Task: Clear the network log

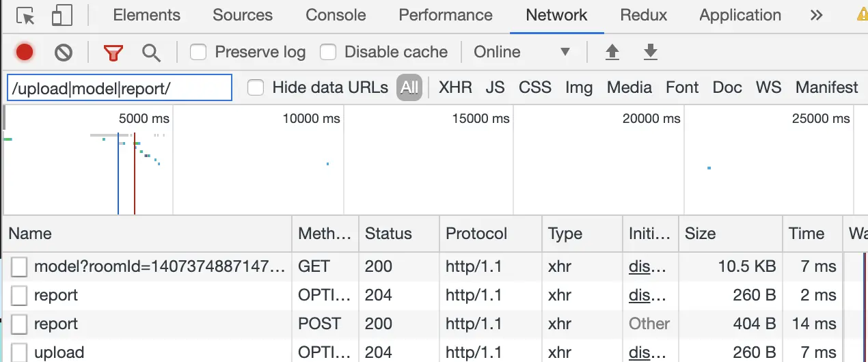Action: (64, 53)
